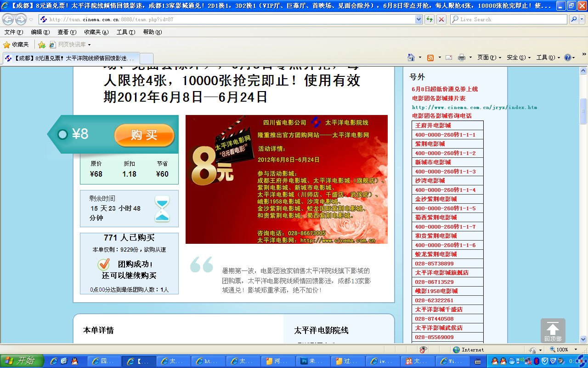The image size is (588, 368).
Task: Click the green checkmark 团购成功 icon
Action: 103,264
